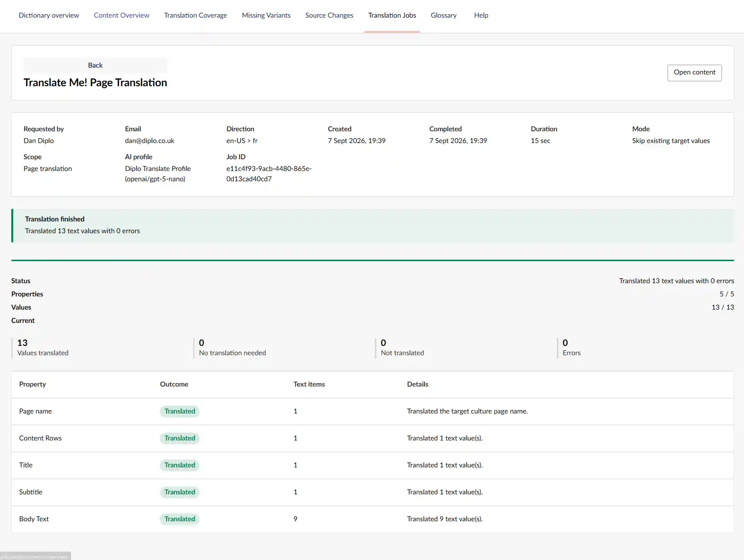The height and width of the screenshot is (560, 744).
Task: Select the Job ID value e11c4f93
Action: [x=269, y=173]
